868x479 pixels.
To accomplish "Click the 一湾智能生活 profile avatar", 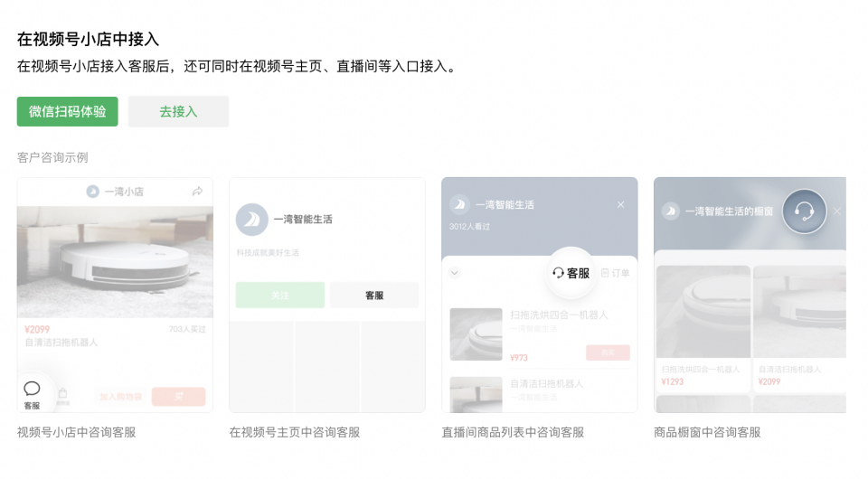I will pos(252,220).
